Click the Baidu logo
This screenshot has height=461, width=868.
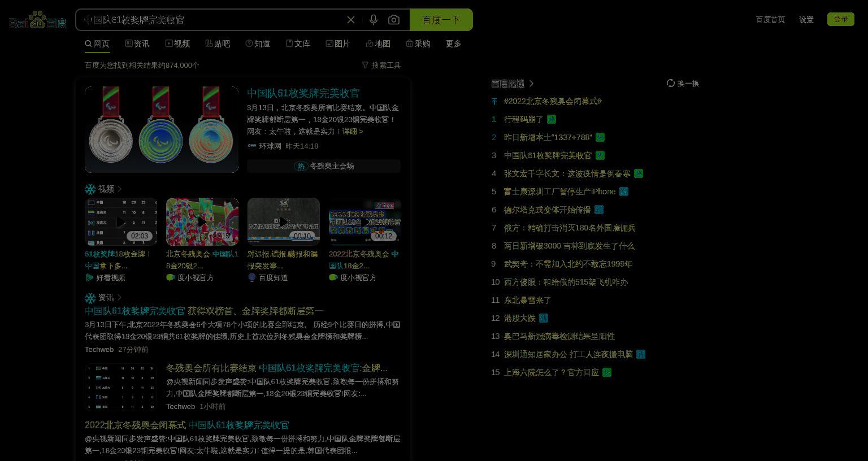[x=38, y=20]
